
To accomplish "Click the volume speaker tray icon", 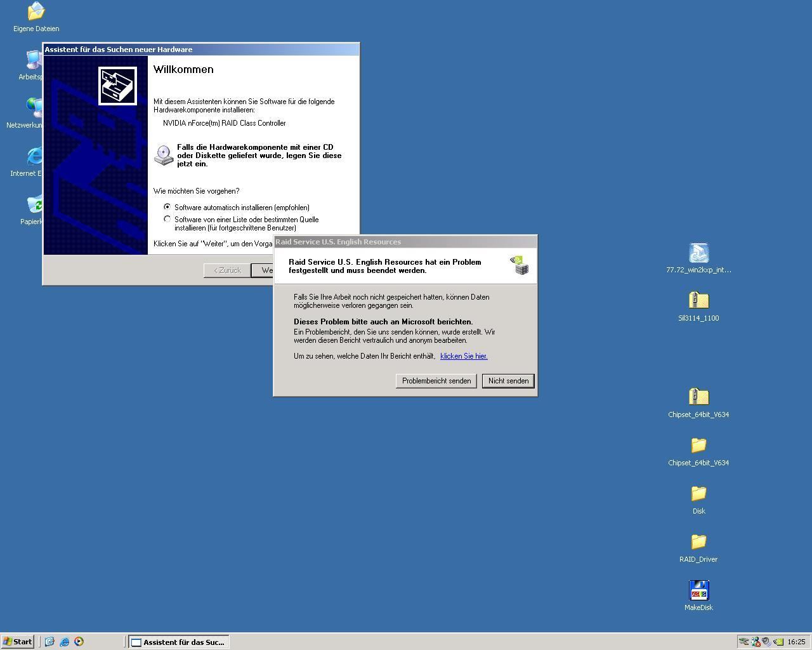I will click(x=766, y=642).
